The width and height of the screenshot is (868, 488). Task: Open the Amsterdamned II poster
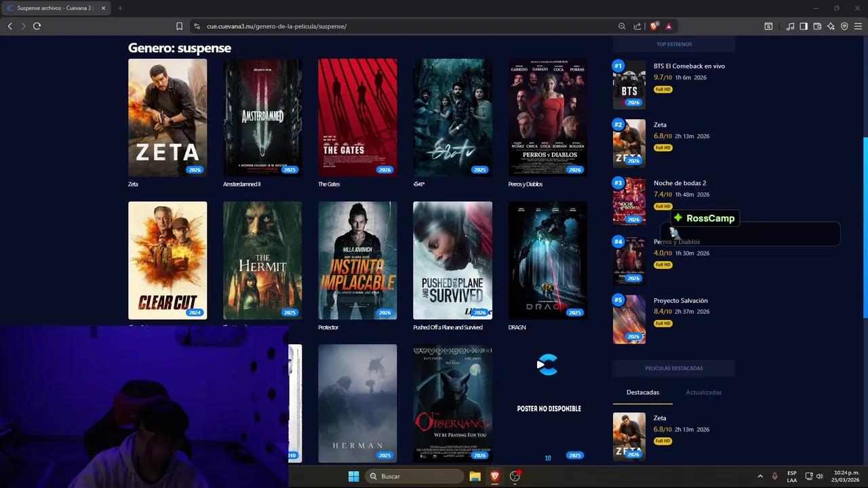pyautogui.click(x=262, y=118)
